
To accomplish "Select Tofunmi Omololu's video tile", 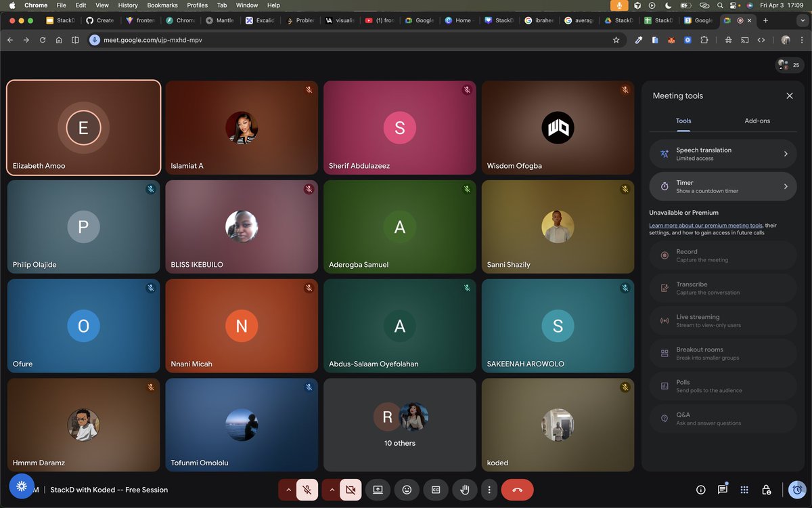I will pyautogui.click(x=242, y=425).
